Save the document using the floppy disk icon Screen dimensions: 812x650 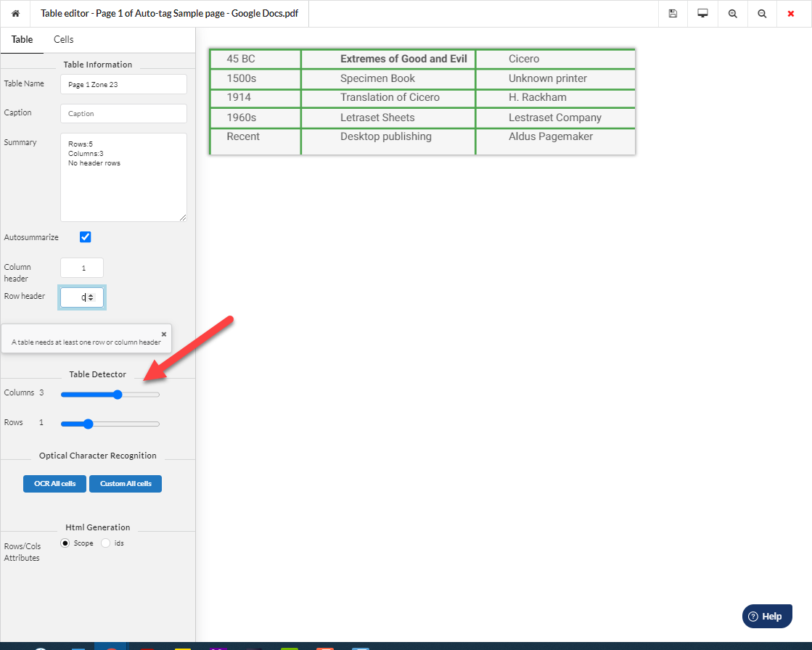pos(672,13)
